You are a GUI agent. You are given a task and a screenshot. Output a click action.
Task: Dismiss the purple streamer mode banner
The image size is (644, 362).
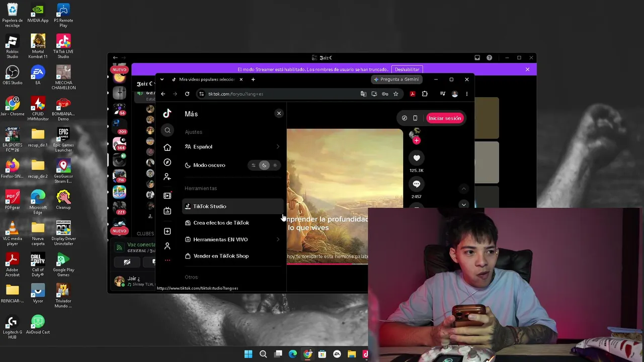pyautogui.click(x=527, y=69)
